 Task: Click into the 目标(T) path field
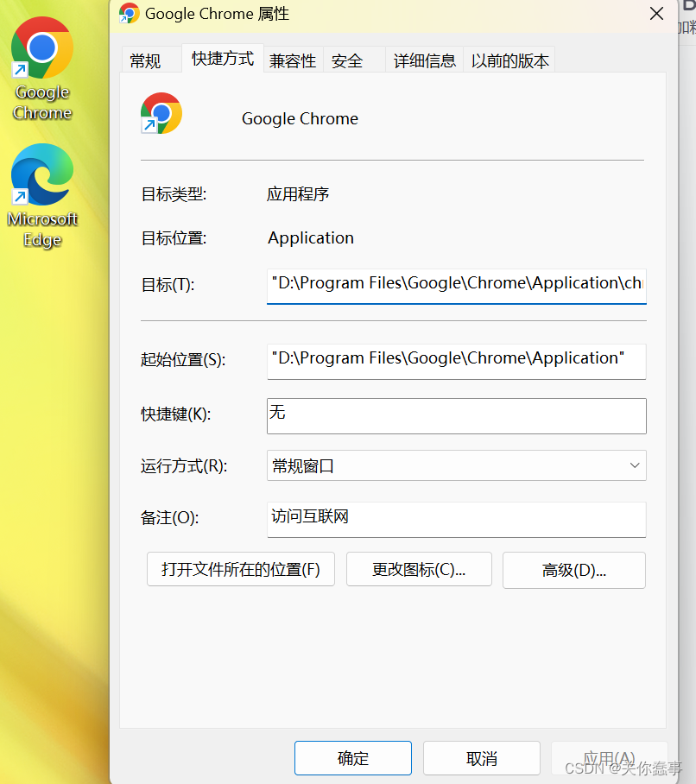tap(457, 286)
